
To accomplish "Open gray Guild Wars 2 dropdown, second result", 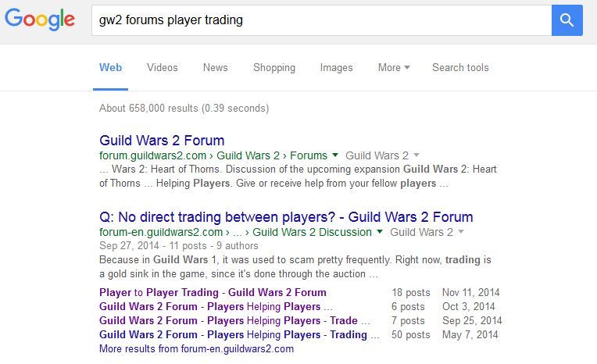I will tap(461, 232).
